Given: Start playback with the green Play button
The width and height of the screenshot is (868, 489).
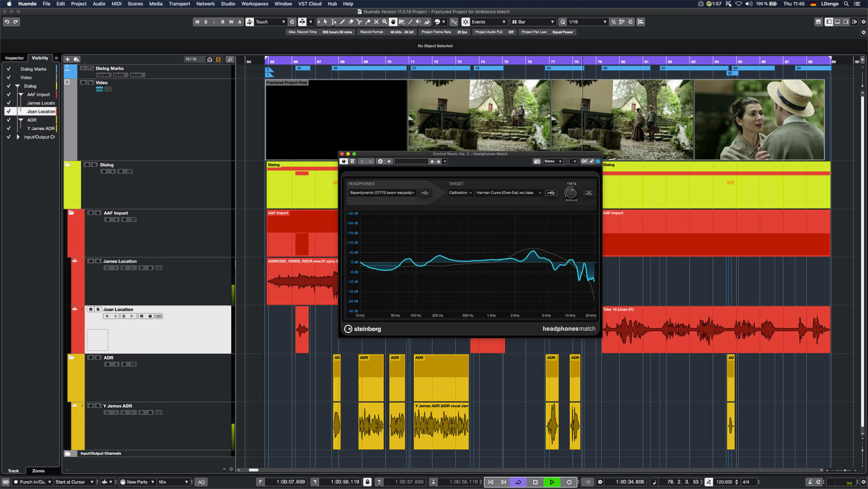Looking at the screenshot, I should [551, 482].
